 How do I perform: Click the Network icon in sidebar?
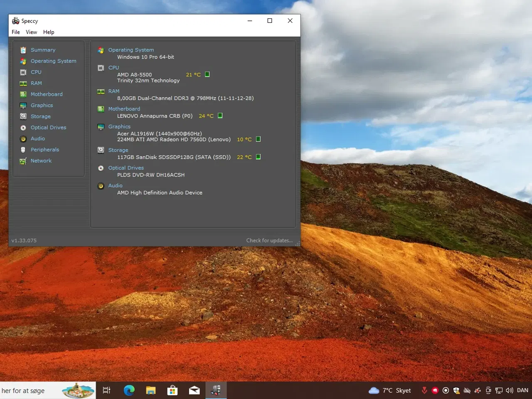23,161
